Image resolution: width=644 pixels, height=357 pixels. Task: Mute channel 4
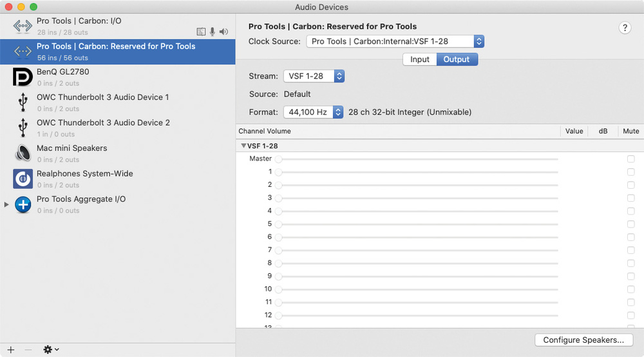point(631,211)
